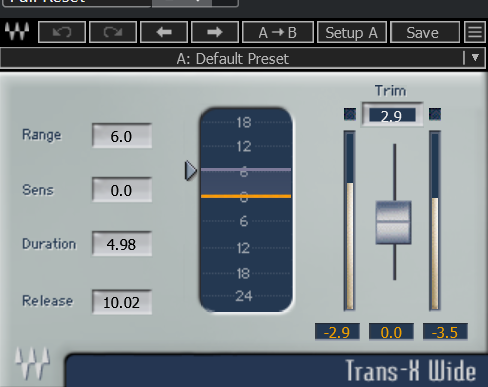Open the hamburger options menu

click(475, 32)
